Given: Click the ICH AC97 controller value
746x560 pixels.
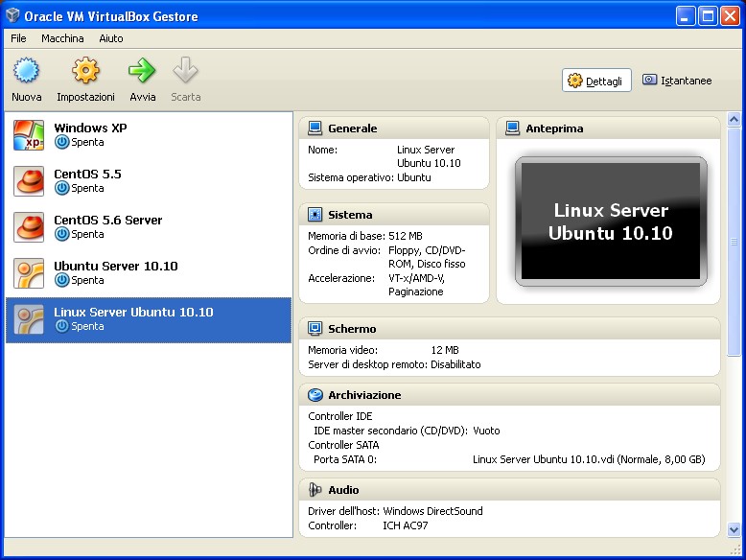Looking at the screenshot, I should point(406,525).
